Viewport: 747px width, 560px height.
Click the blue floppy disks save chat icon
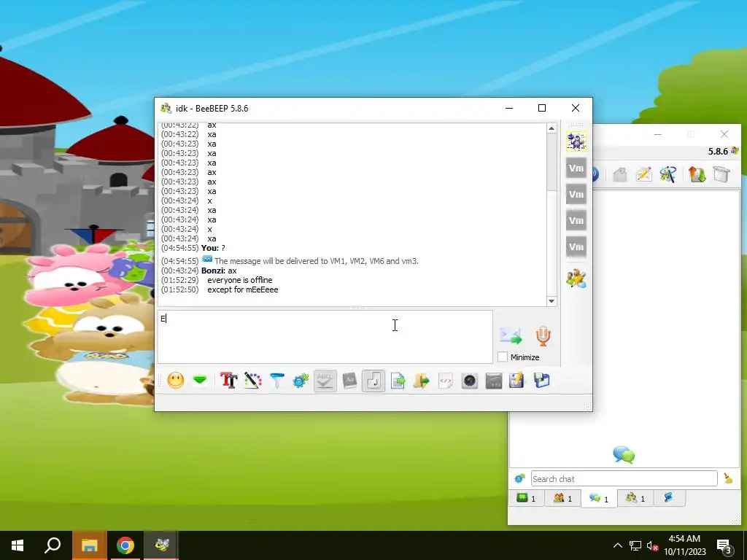(542, 381)
